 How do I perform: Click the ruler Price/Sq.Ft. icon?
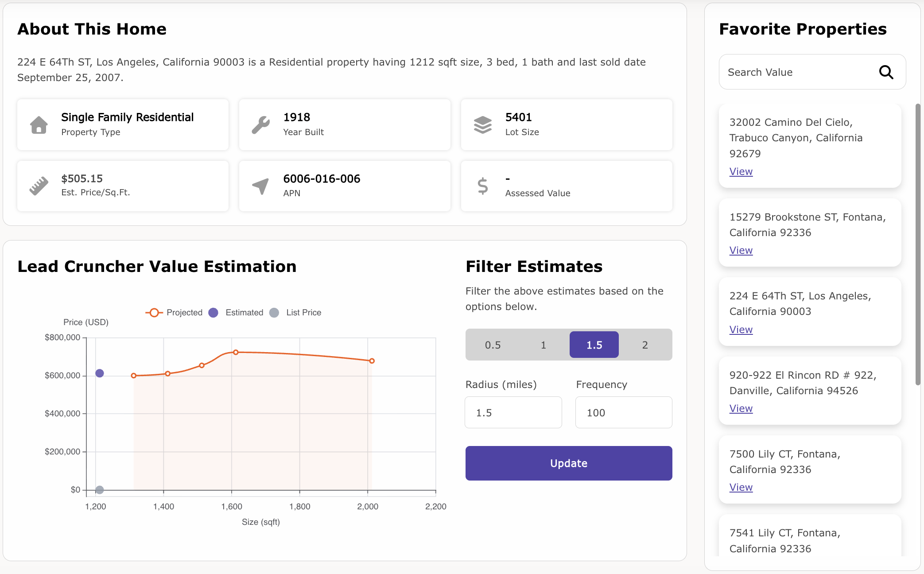coord(39,186)
